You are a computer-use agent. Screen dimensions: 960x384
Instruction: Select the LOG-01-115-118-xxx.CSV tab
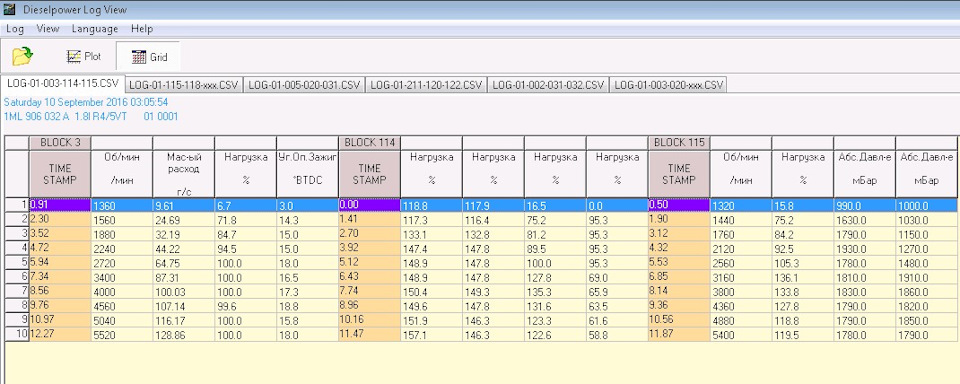click(184, 85)
